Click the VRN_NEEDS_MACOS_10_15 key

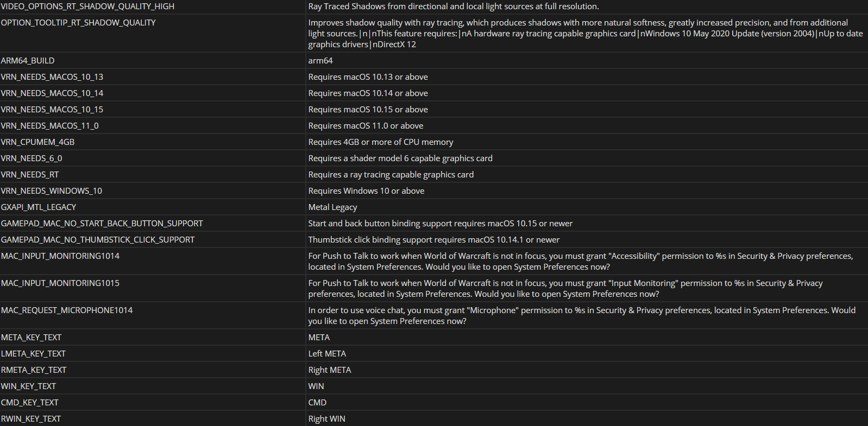point(52,110)
